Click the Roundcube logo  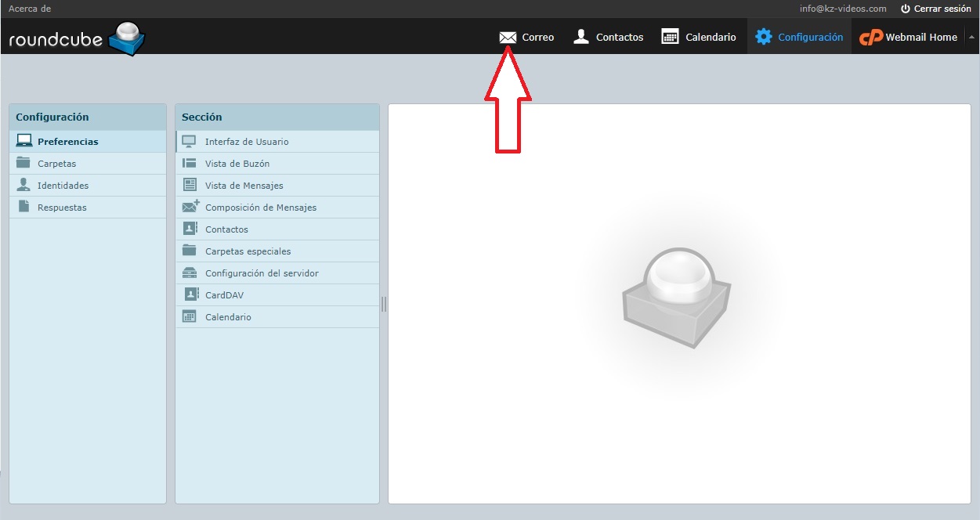[77, 38]
